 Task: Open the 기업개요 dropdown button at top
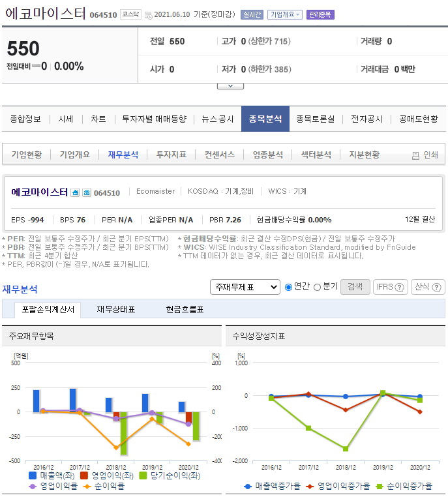click(285, 14)
